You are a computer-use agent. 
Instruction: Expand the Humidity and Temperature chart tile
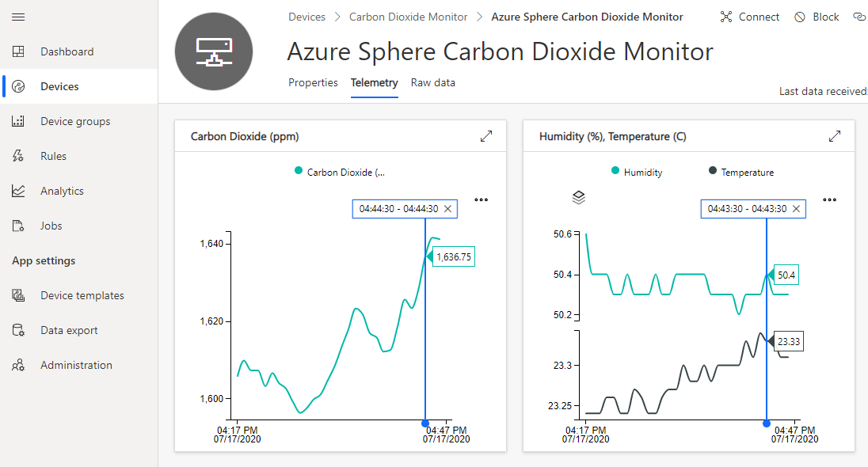click(835, 136)
